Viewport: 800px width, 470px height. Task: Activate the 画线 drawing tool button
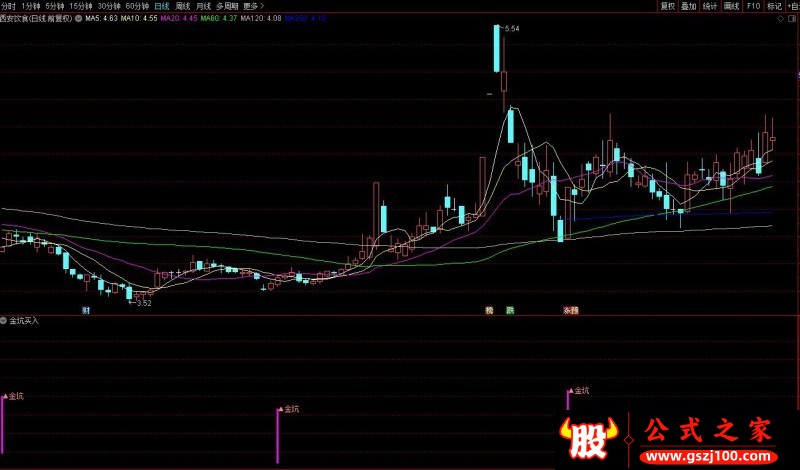731,6
